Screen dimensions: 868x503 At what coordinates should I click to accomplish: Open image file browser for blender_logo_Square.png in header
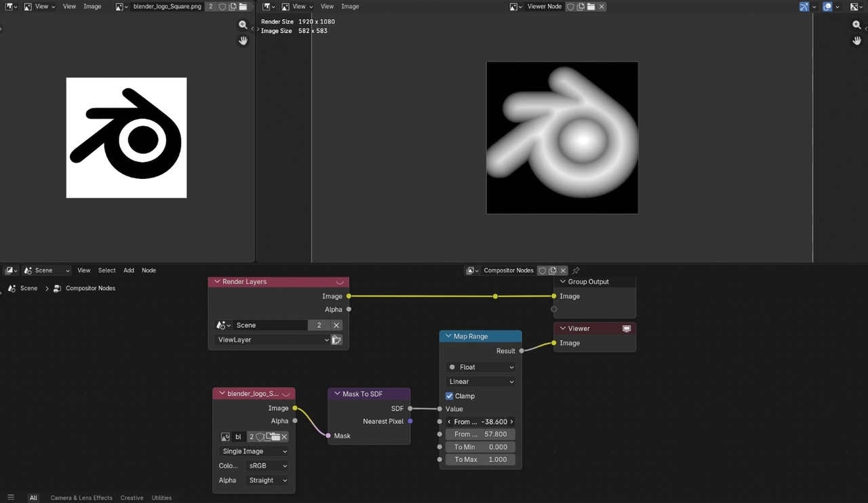coord(243,7)
